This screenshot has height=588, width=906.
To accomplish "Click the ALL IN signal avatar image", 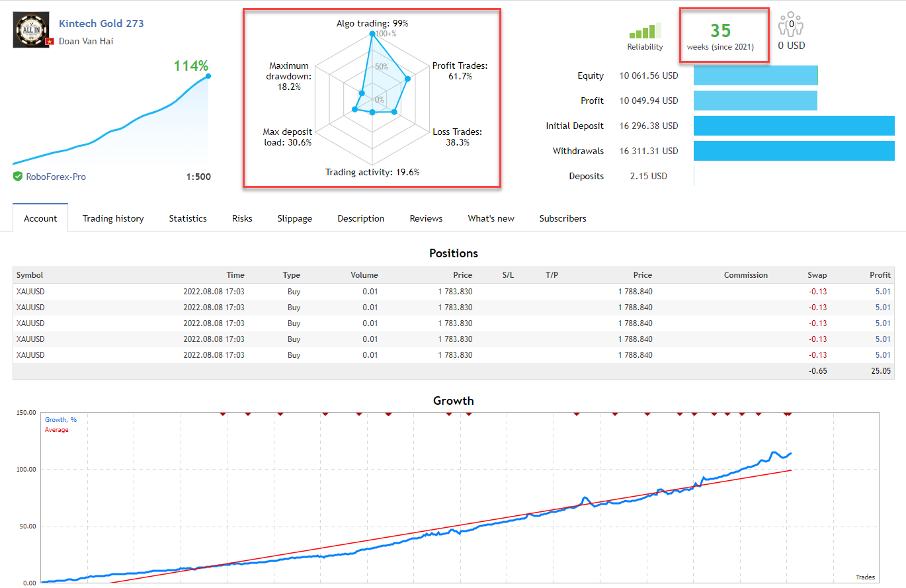I will [x=31, y=30].
